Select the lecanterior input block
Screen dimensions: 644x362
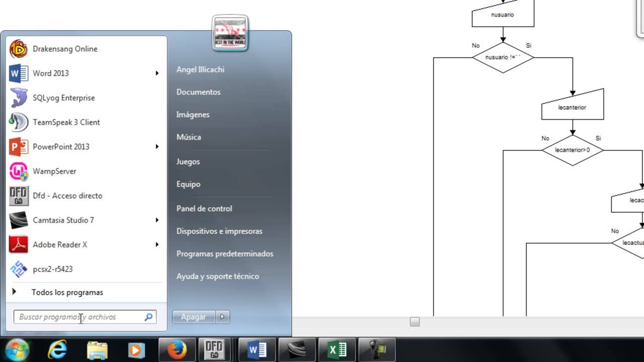pos(573,105)
